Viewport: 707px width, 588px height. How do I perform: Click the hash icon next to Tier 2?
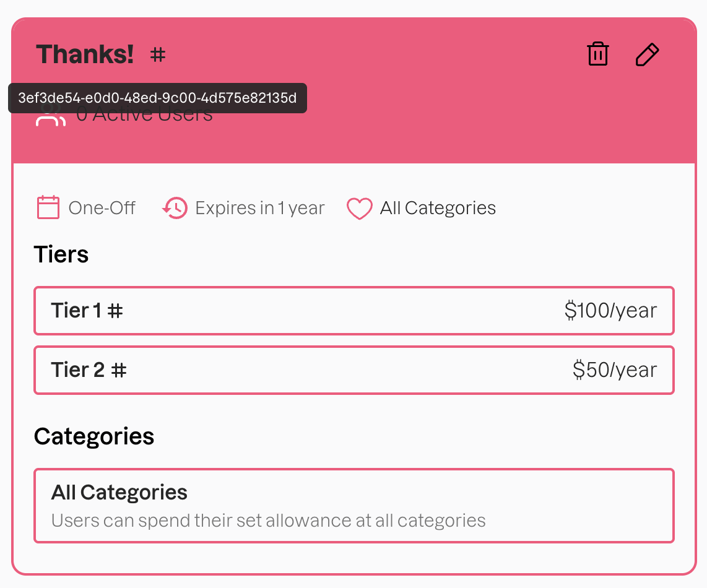[119, 370]
